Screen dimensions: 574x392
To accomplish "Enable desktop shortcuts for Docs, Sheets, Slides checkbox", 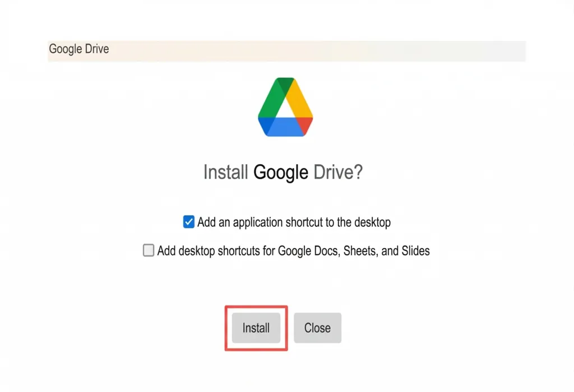I will (149, 250).
